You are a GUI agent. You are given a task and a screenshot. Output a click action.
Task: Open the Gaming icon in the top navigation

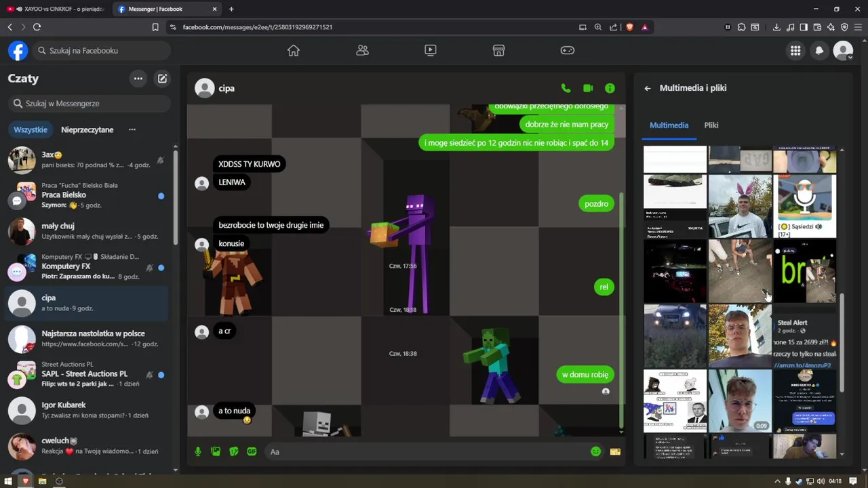point(567,50)
